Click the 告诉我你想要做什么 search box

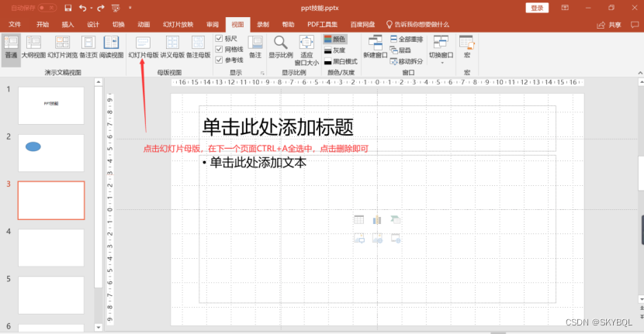coord(417,25)
